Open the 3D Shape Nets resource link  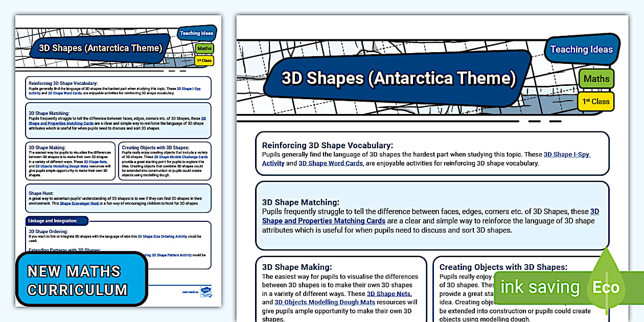pyautogui.click(x=389, y=293)
